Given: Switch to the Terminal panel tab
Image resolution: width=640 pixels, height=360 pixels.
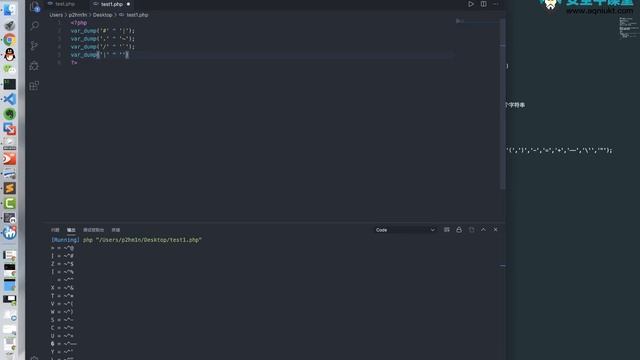Looking at the screenshot, I should [x=116, y=230].
